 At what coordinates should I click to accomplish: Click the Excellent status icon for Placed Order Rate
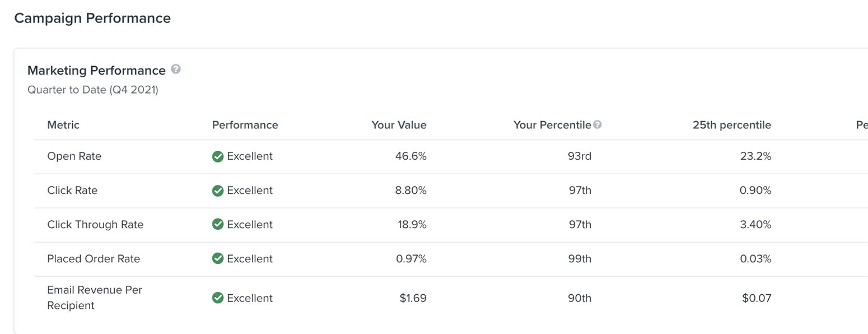point(218,258)
